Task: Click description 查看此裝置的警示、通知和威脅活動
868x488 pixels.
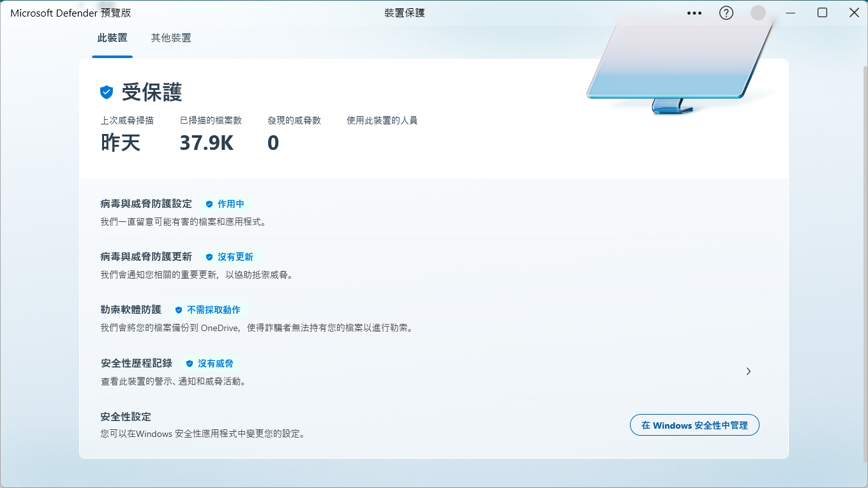Action: pos(174,381)
